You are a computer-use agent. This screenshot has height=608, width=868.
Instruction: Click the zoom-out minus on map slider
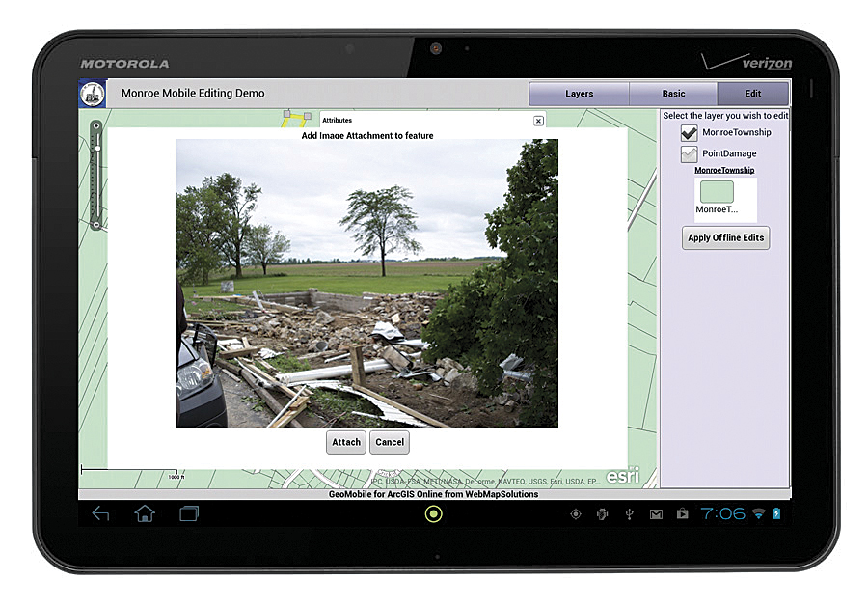pos(96,225)
